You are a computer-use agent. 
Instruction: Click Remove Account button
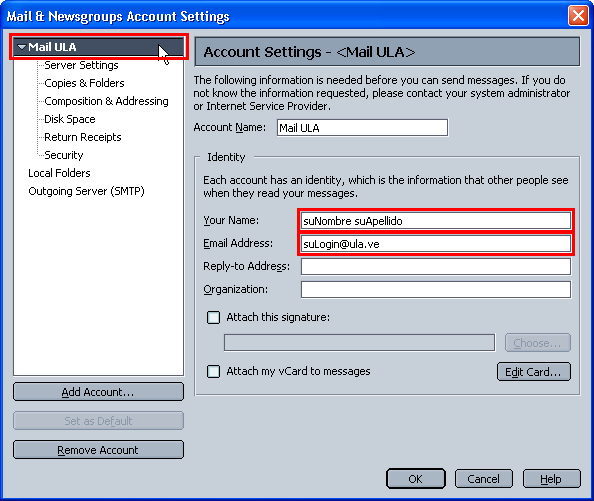coord(98,450)
